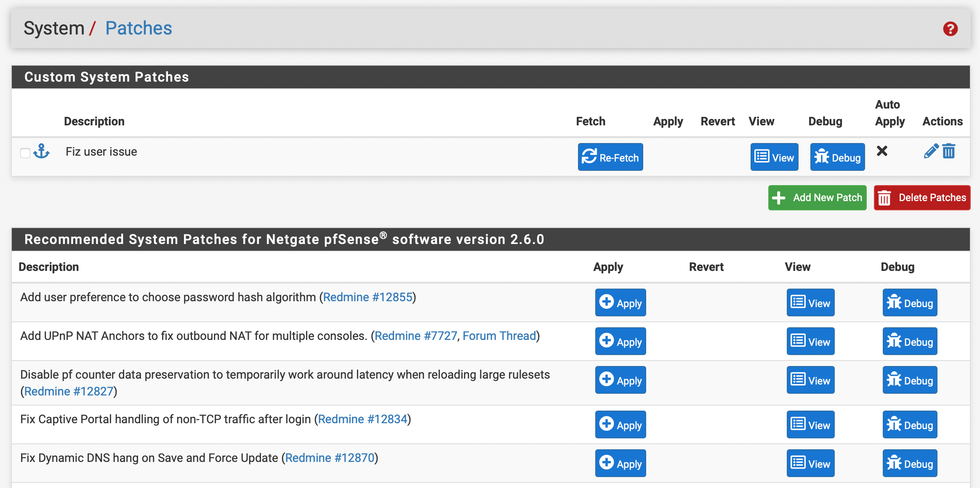Debug the Fiz user issue custom patch
The width and height of the screenshot is (980, 488).
pyautogui.click(x=837, y=157)
